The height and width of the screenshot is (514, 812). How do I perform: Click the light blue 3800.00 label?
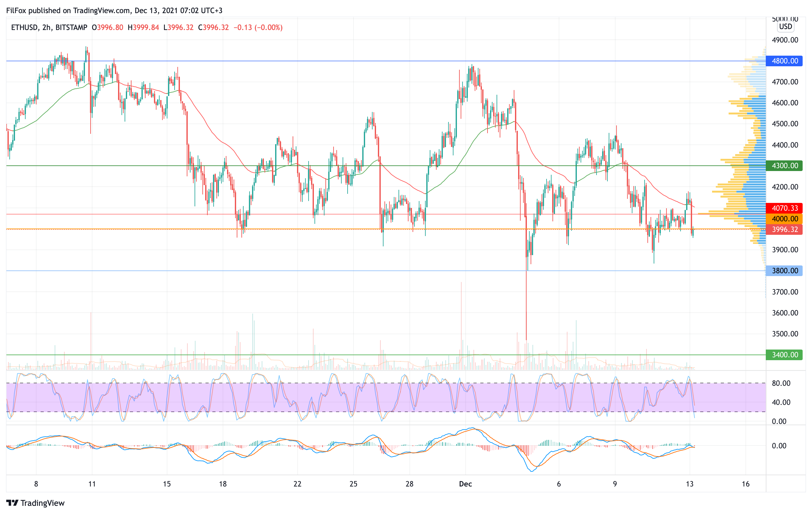(x=784, y=271)
